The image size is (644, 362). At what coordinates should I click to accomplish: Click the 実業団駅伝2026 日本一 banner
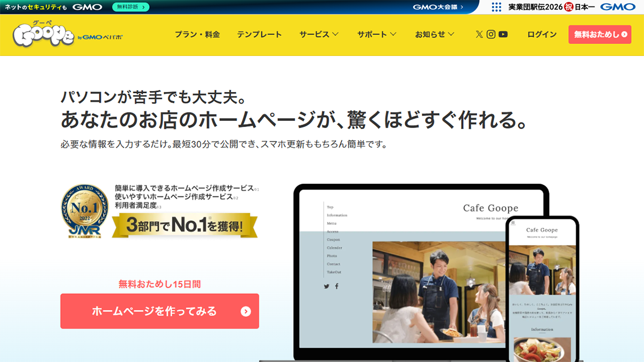[563, 7]
